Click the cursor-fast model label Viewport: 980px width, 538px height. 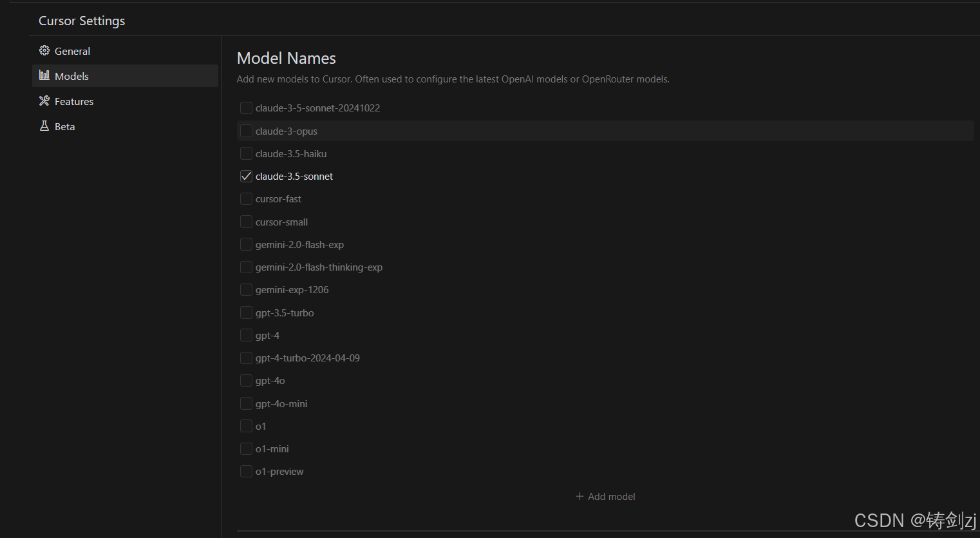coord(278,198)
